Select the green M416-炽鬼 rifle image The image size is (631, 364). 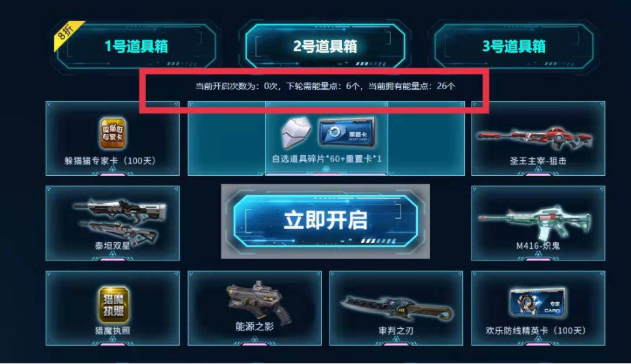535,223
